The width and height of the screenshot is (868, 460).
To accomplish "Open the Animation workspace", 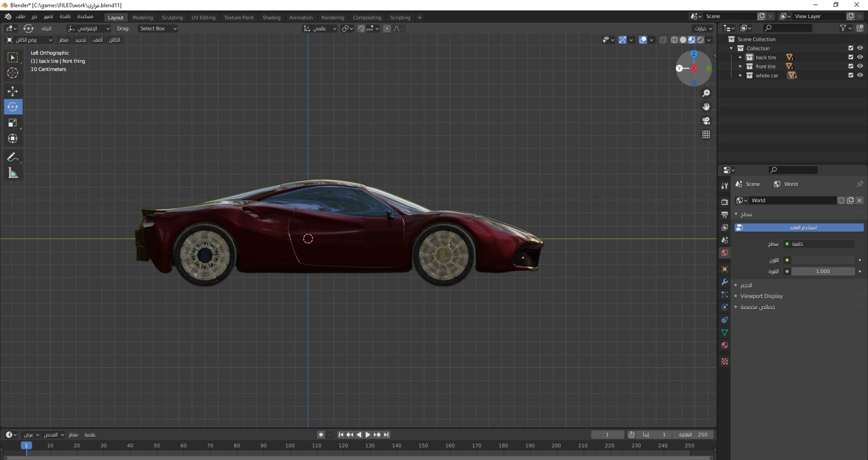I will tap(300, 17).
